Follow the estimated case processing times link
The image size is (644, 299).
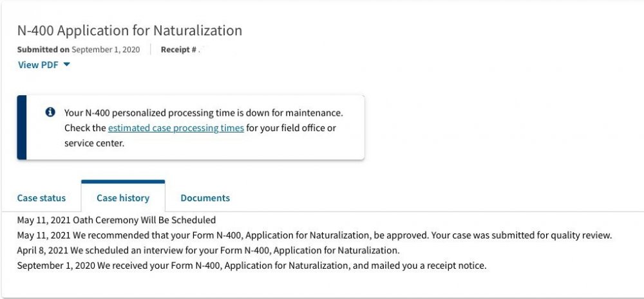coord(176,128)
